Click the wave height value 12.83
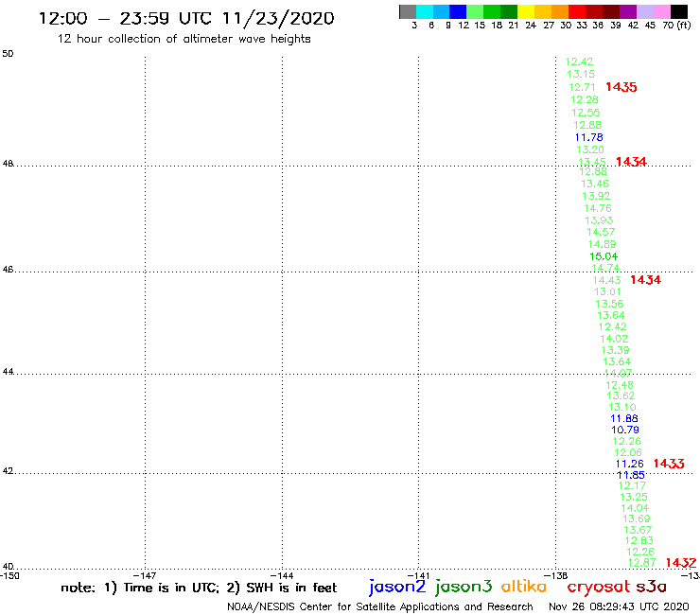 tap(639, 541)
